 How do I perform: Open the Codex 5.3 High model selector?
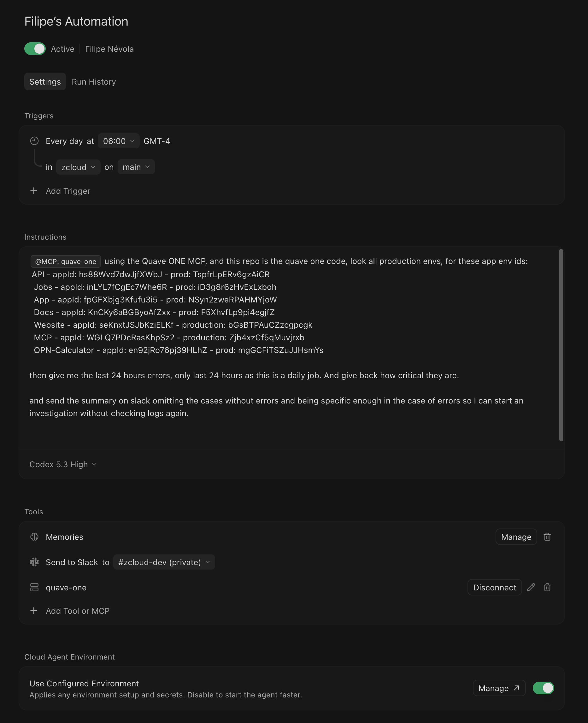[63, 464]
